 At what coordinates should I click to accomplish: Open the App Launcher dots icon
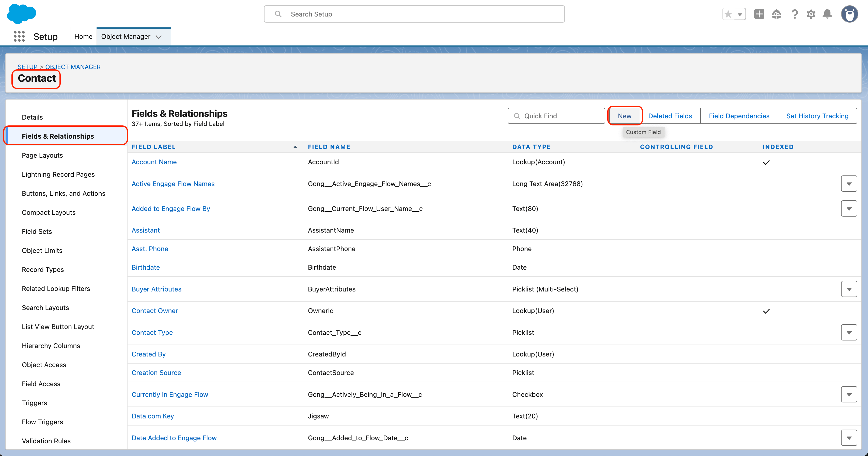coord(19,36)
